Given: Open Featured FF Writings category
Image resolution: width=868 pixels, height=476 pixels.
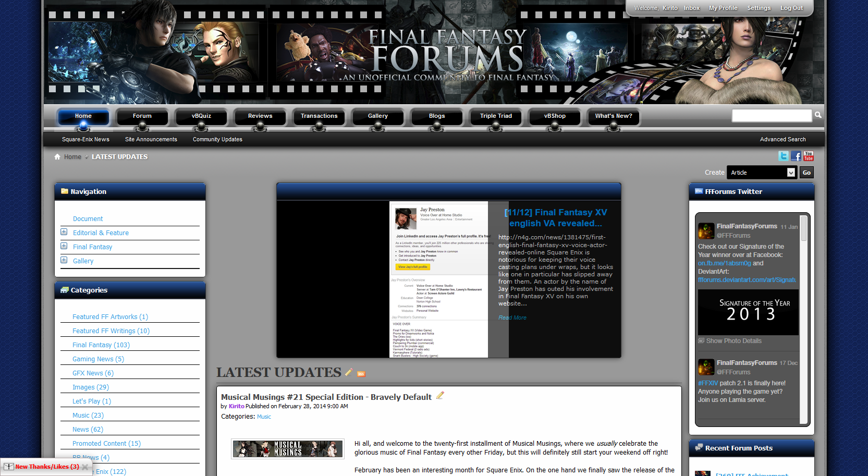Looking at the screenshot, I should [x=111, y=331].
